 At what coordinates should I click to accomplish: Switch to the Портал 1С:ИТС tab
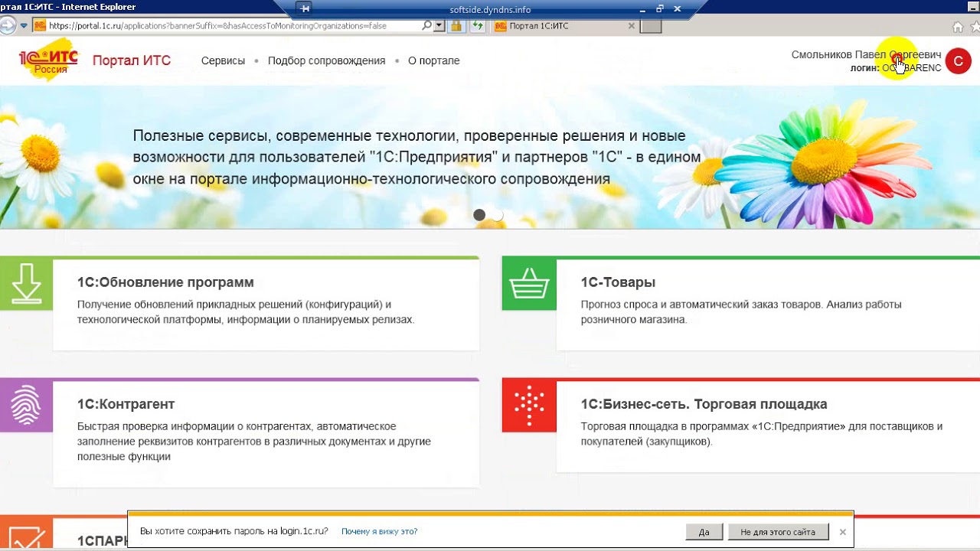point(565,26)
